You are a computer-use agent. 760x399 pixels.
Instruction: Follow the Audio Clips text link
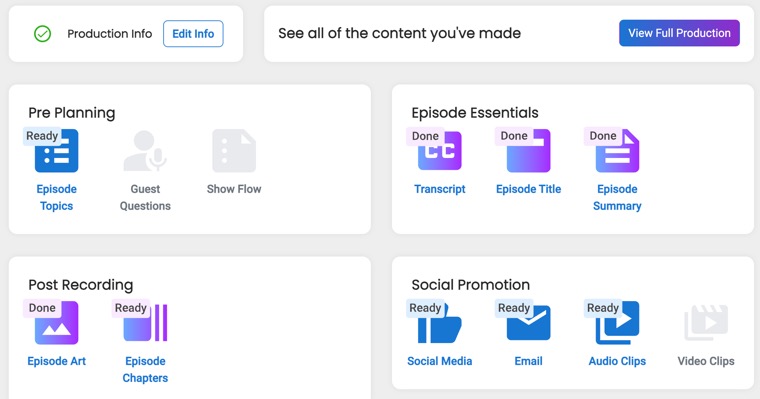pos(617,361)
